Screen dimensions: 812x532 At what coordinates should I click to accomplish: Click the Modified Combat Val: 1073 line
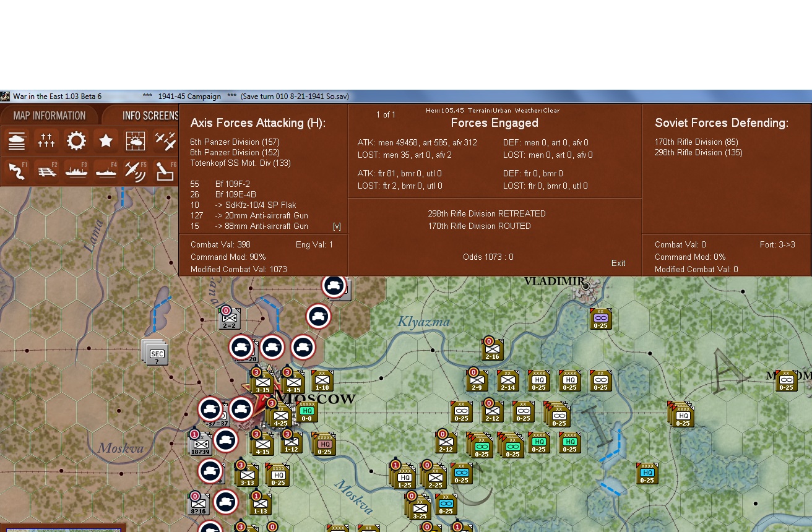[239, 270]
